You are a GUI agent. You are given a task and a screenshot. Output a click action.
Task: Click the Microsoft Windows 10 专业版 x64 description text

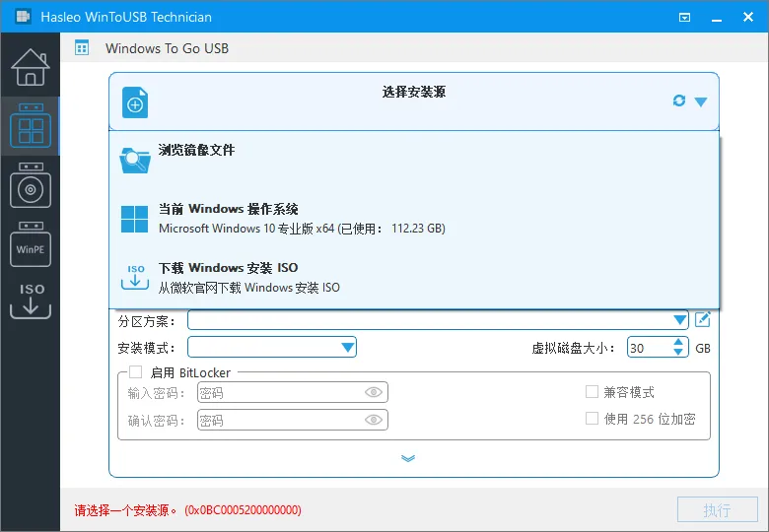302,229
